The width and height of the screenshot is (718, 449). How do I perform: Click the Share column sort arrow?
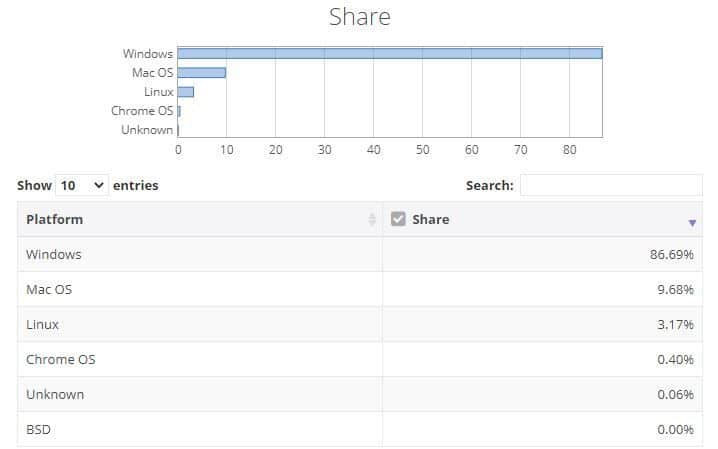tap(692, 223)
